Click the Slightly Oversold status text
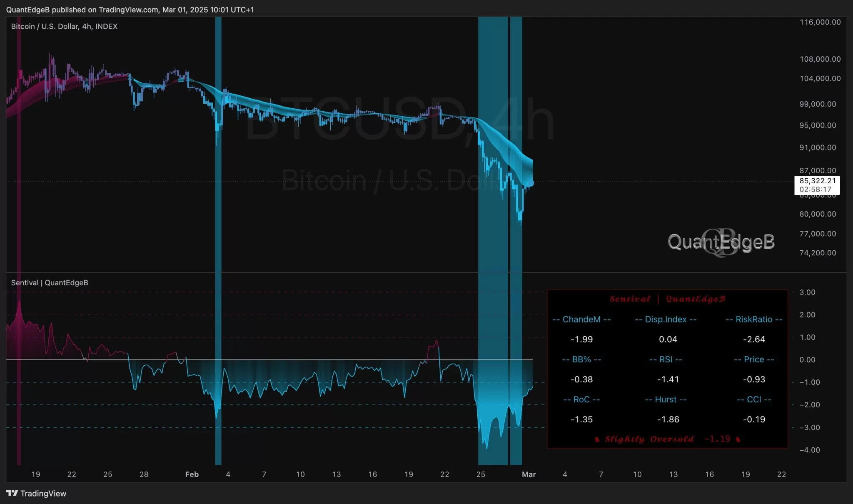 (x=649, y=439)
